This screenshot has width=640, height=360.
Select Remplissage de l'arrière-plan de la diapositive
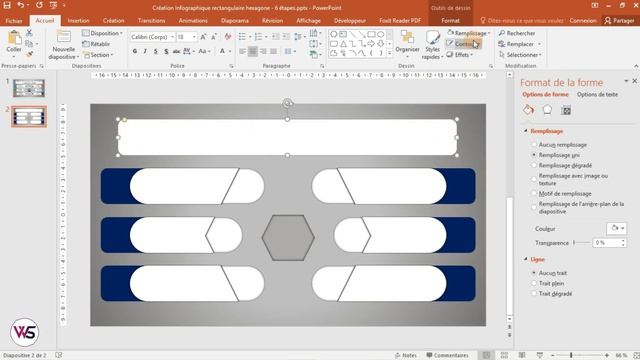pos(533,207)
